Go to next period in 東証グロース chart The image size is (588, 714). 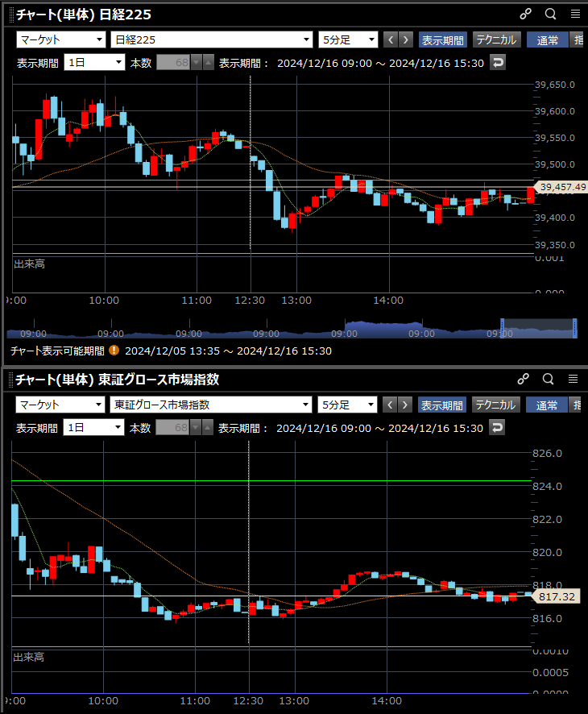(404, 405)
